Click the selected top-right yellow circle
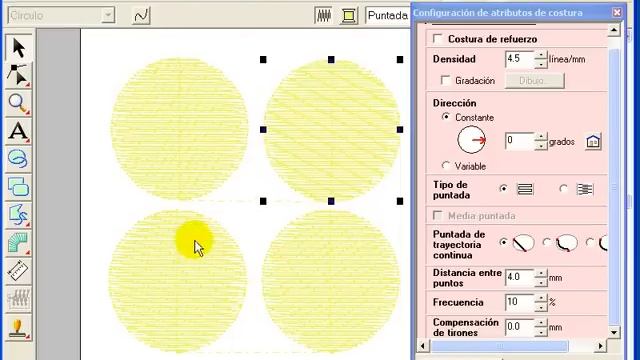Screen dimensions: 640x360 pyautogui.click(x=331, y=130)
